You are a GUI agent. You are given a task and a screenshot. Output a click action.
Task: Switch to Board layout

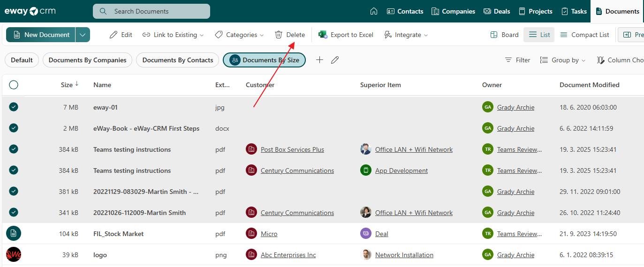coord(504,35)
